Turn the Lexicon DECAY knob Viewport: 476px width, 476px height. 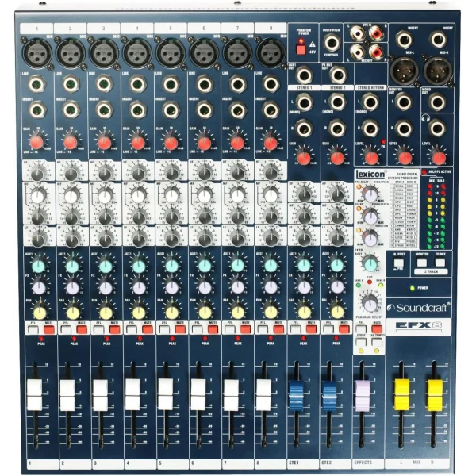(370, 217)
